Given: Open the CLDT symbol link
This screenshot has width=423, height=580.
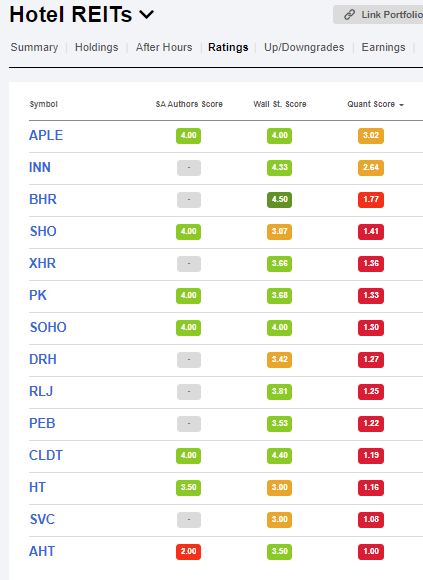Looking at the screenshot, I should [x=46, y=455].
